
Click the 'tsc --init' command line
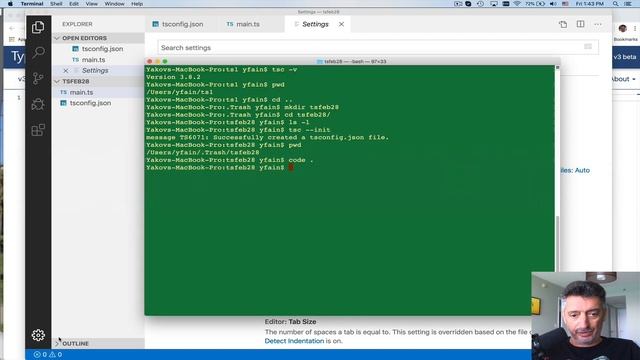point(238,130)
